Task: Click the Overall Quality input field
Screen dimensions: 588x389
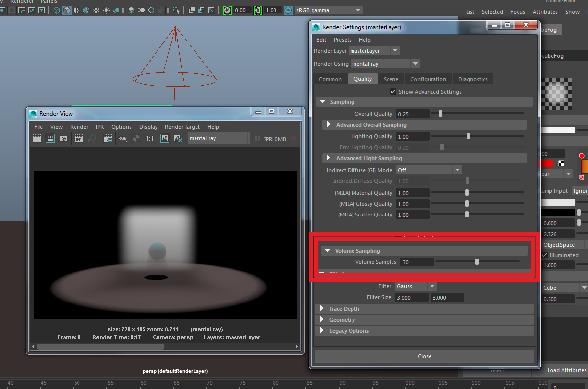Action: [x=413, y=114]
